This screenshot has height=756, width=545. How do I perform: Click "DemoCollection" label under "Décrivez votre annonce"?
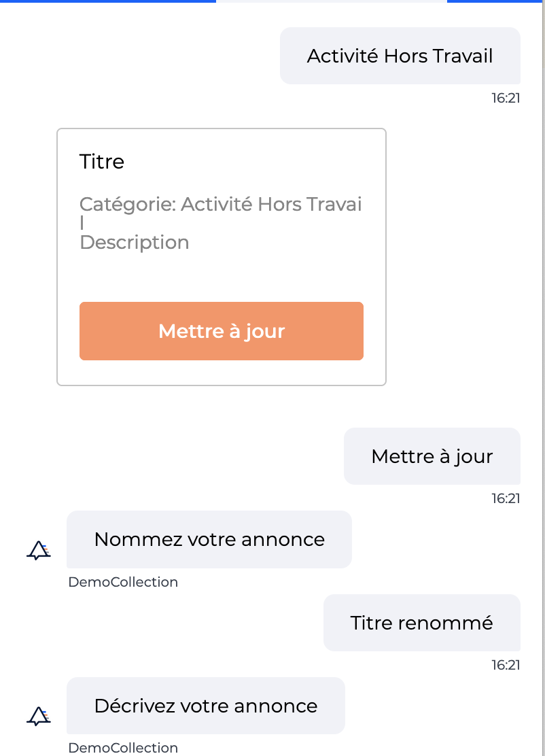click(123, 748)
